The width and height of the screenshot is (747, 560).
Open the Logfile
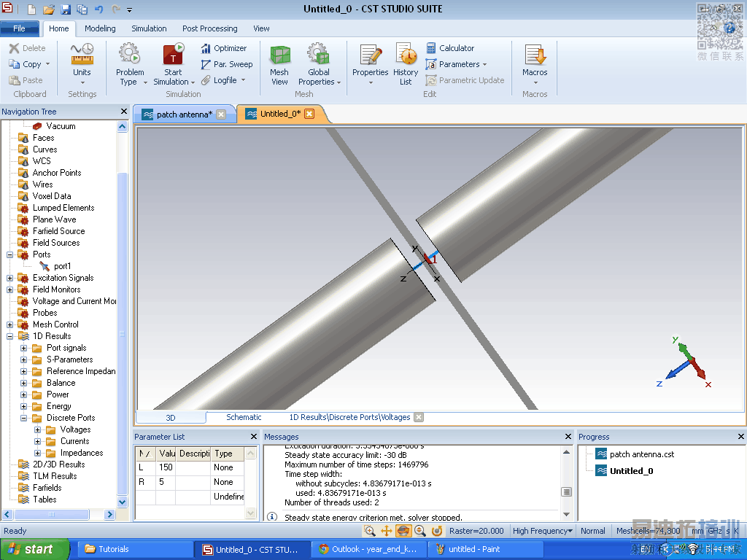219,80
